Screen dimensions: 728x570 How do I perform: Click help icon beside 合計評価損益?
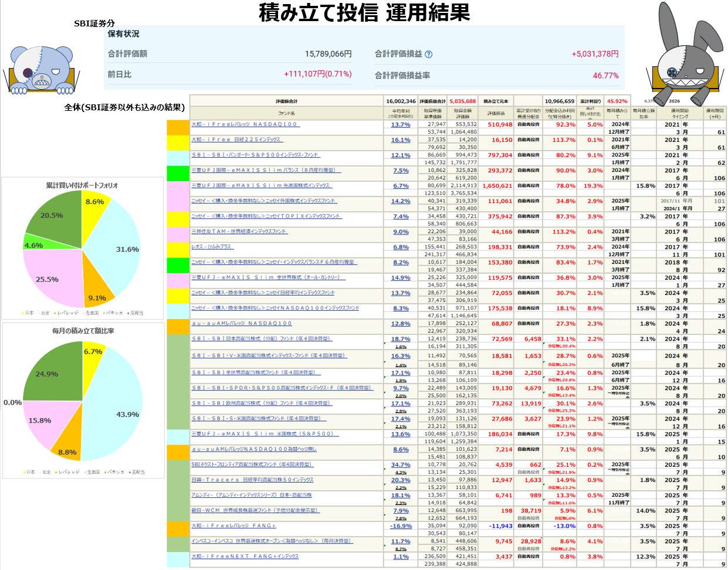pyautogui.click(x=428, y=55)
